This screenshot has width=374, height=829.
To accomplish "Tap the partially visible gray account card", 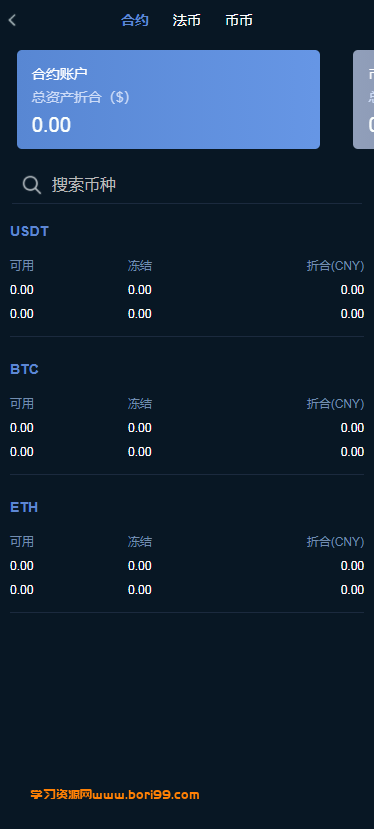I will 363,99.
